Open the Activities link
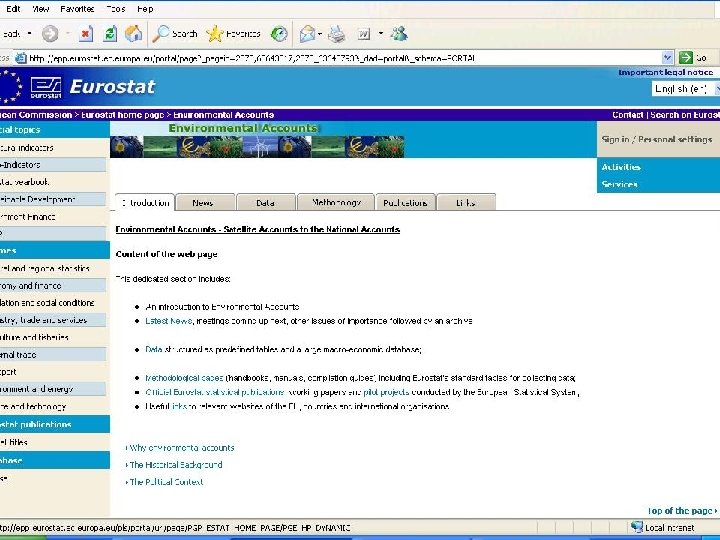The image size is (720, 540). coord(621,167)
